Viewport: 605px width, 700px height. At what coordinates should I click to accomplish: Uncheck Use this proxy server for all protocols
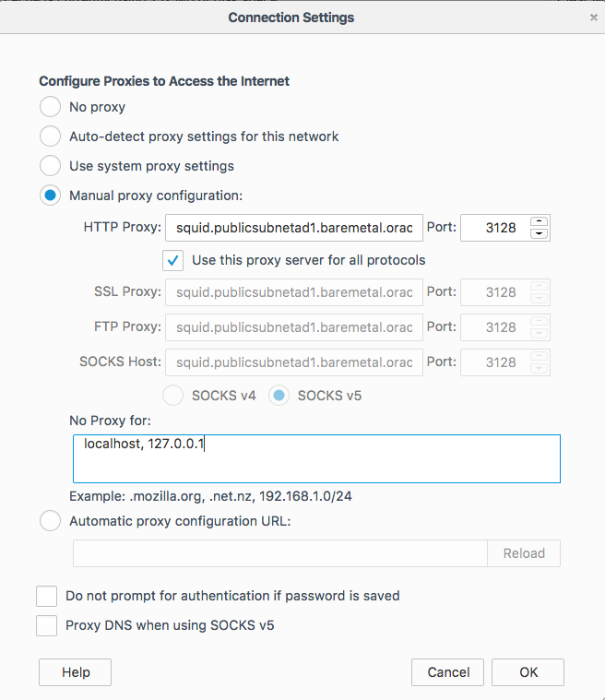(172, 260)
